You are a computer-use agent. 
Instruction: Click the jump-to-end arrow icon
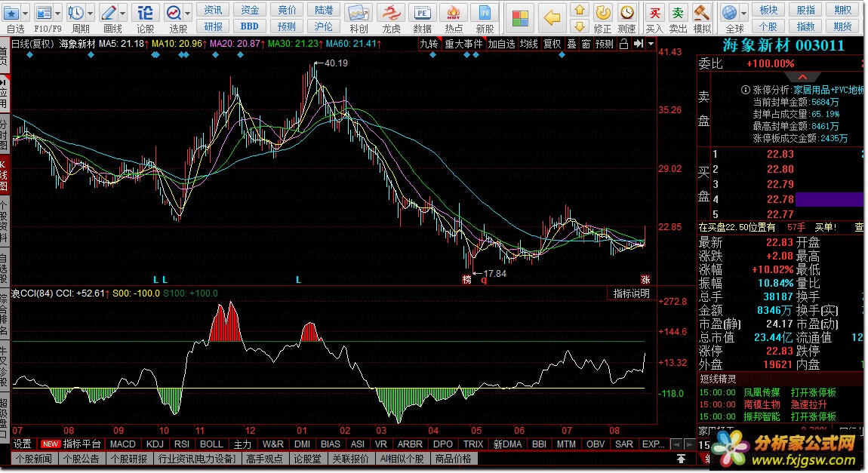[639, 44]
